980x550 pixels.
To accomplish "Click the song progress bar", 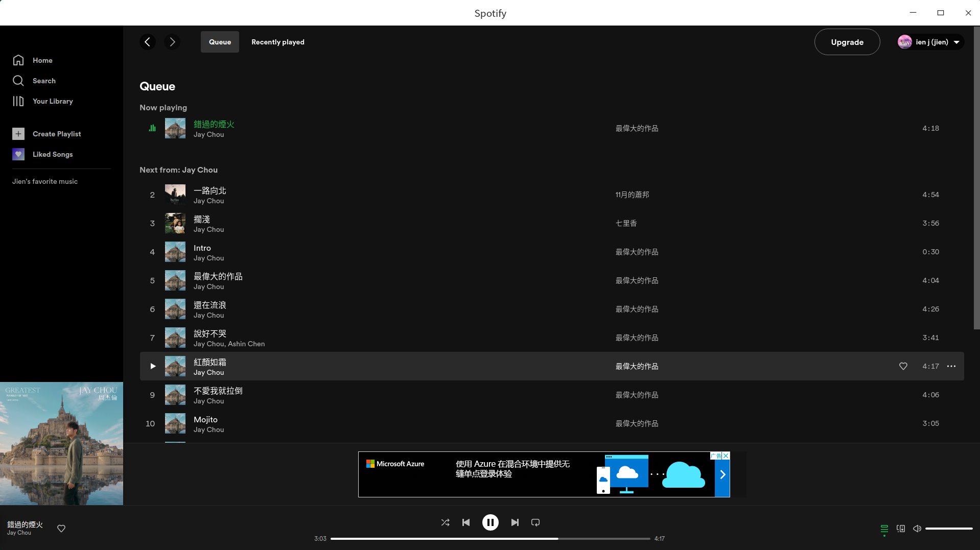I will (490, 538).
